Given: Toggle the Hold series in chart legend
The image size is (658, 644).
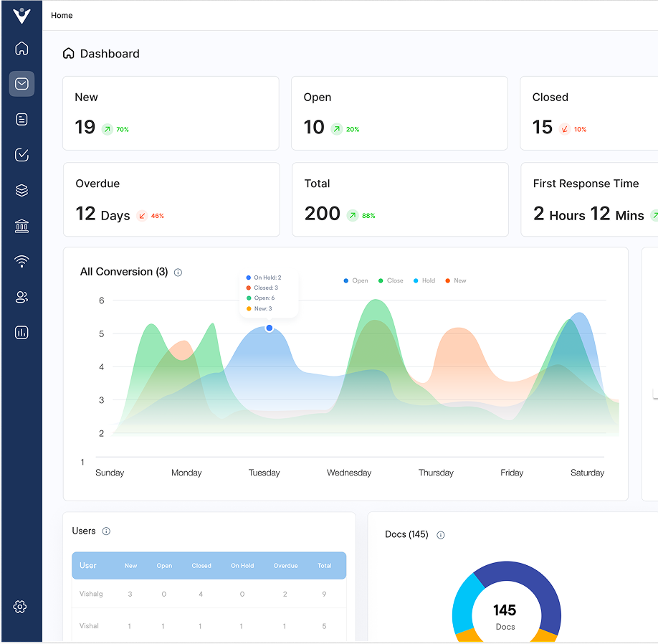Looking at the screenshot, I should pyautogui.click(x=424, y=280).
